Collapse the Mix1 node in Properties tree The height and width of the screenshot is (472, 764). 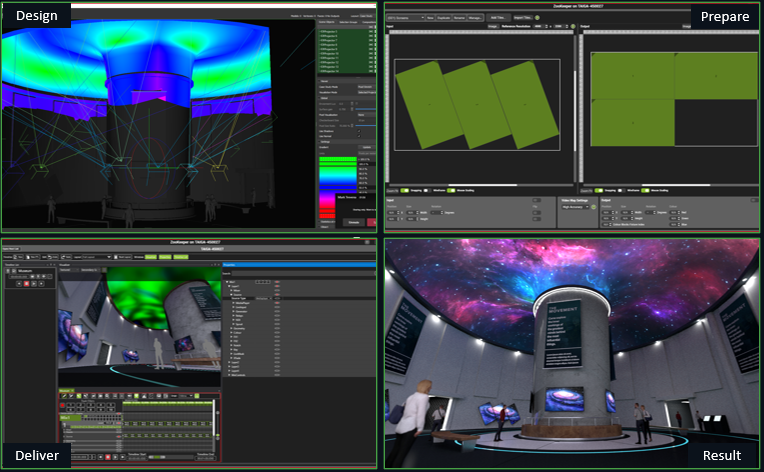click(x=227, y=282)
